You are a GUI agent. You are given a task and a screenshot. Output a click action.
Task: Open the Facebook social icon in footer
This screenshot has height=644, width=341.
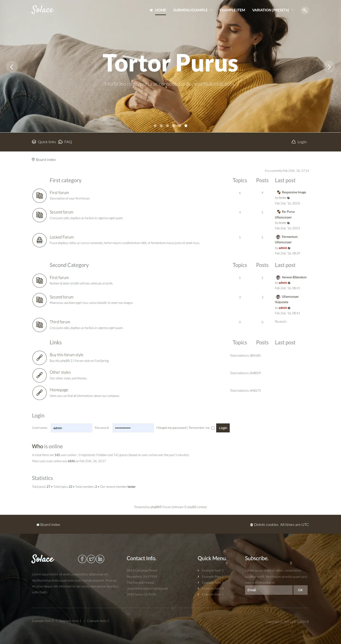pos(82,559)
